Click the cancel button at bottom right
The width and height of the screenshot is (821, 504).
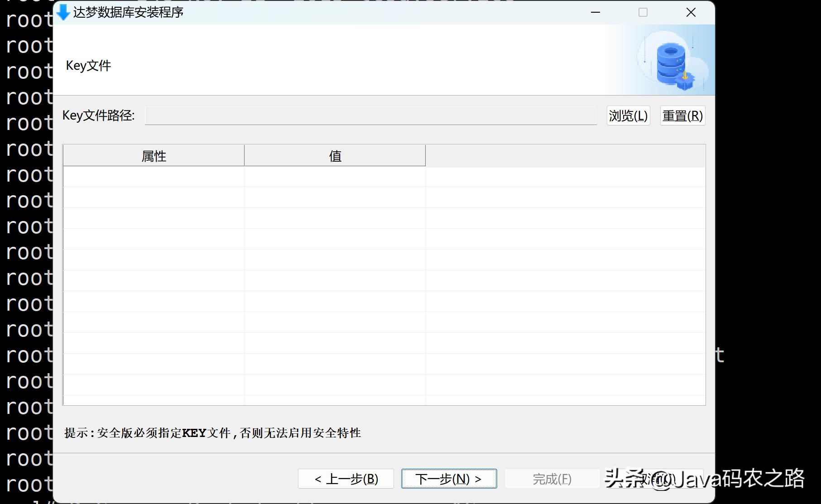[652, 479]
